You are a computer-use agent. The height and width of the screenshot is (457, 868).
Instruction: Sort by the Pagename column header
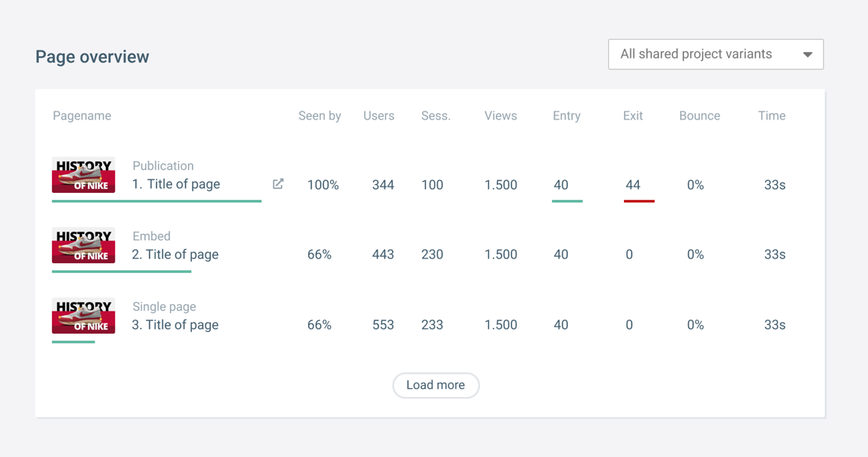[x=82, y=115]
